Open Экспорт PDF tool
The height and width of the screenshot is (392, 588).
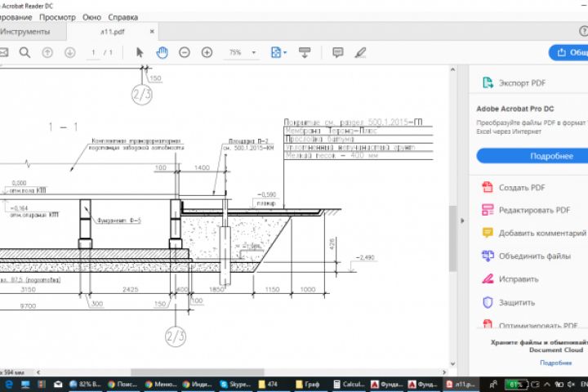523,82
